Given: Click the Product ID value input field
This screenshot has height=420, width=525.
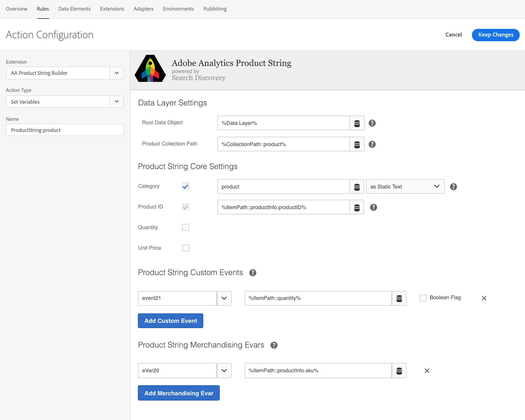Looking at the screenshot, I should [284, 207].
